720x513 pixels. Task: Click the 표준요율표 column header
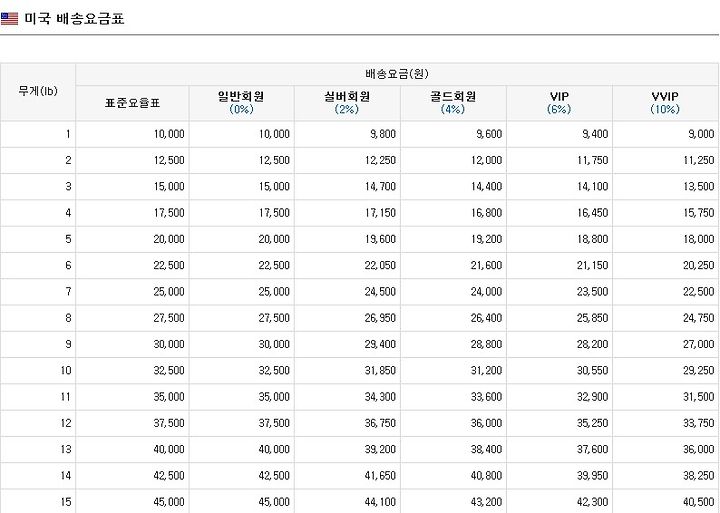pos(132,103)
